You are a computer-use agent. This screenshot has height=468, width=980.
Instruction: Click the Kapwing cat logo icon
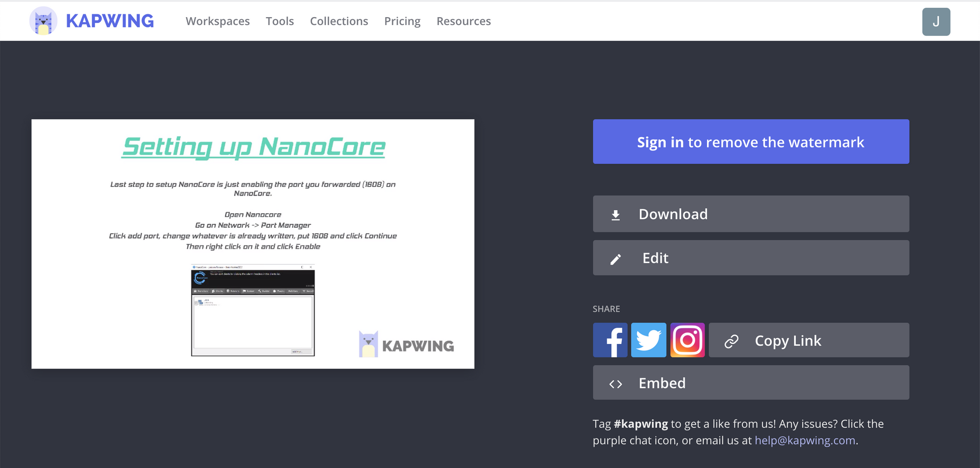[x=43, y=21]
